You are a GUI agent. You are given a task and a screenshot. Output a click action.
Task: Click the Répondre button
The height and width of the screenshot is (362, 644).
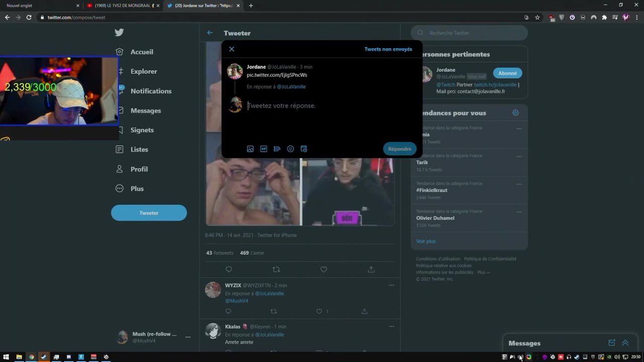tap(399, 149)
